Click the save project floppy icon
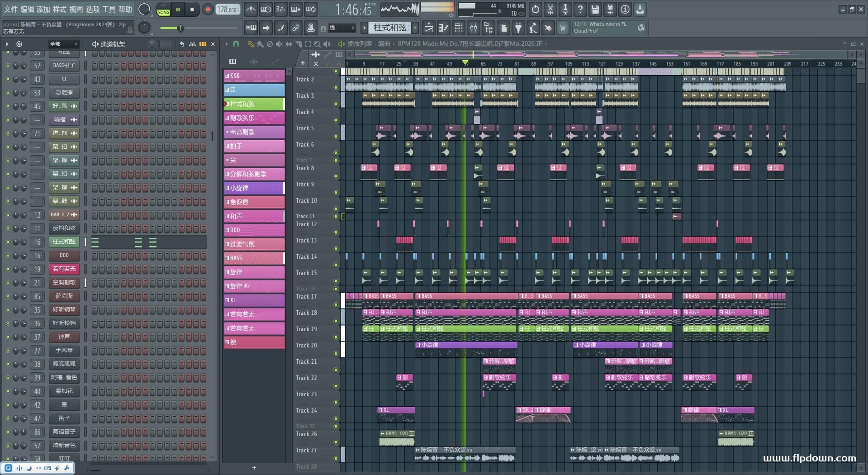This screenshot has width=868, height=475. point(595,9)
